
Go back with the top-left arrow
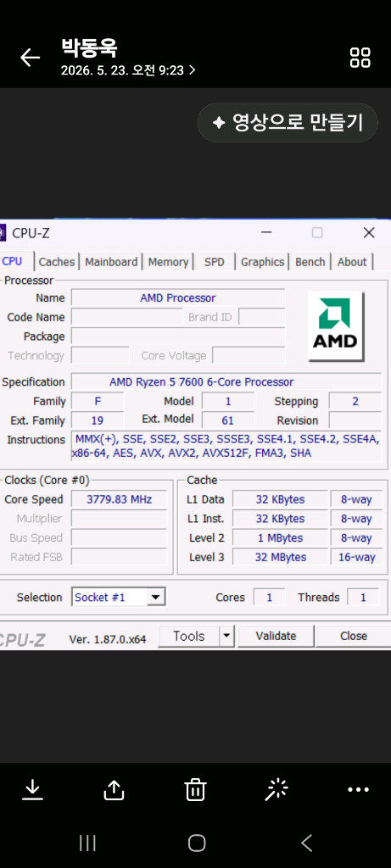pos(30,58)
